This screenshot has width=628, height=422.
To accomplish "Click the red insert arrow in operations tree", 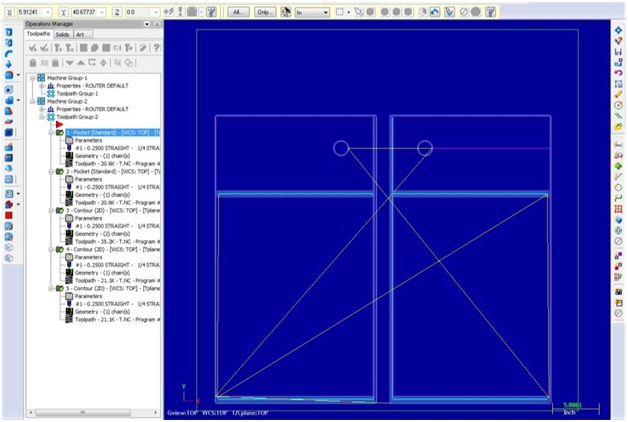I will pos(60,125).
